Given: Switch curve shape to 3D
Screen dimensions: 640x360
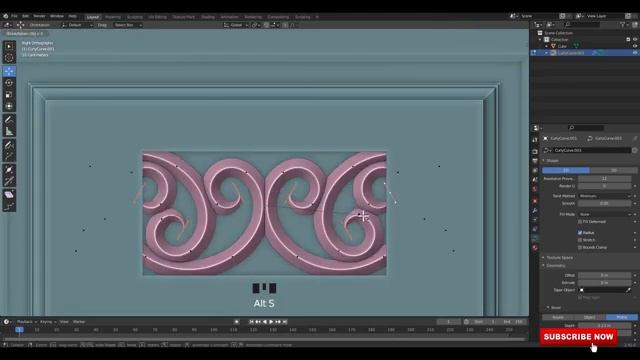Looking at the screenshot, I should click(x=613, y=170).
